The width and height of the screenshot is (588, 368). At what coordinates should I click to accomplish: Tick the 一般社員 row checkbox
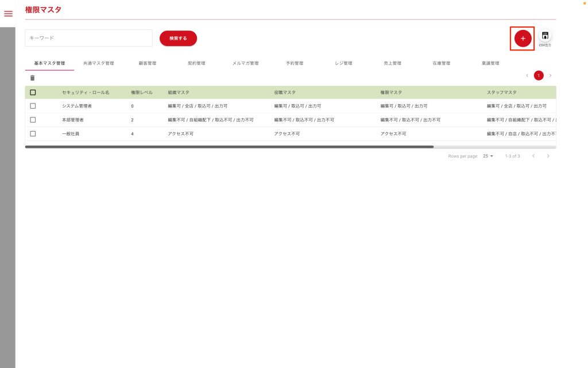(x=33, y=133)
